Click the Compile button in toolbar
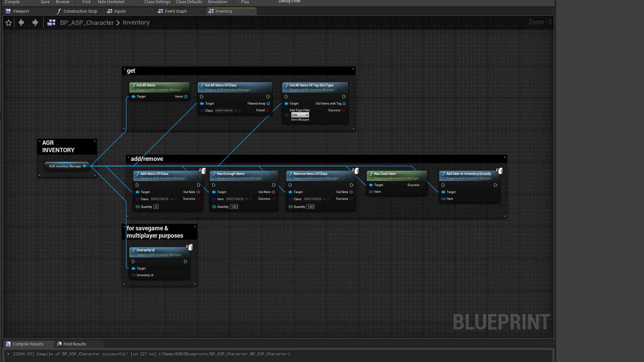Viewport: 644px width, 362px height. (12, 2)
